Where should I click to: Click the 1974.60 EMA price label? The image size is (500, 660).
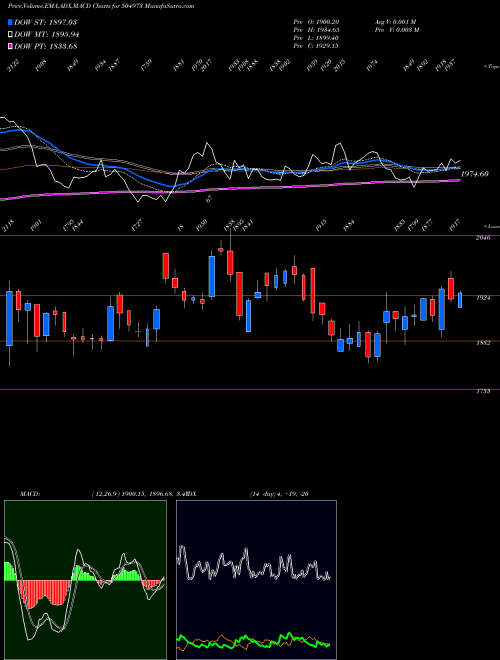474,173
